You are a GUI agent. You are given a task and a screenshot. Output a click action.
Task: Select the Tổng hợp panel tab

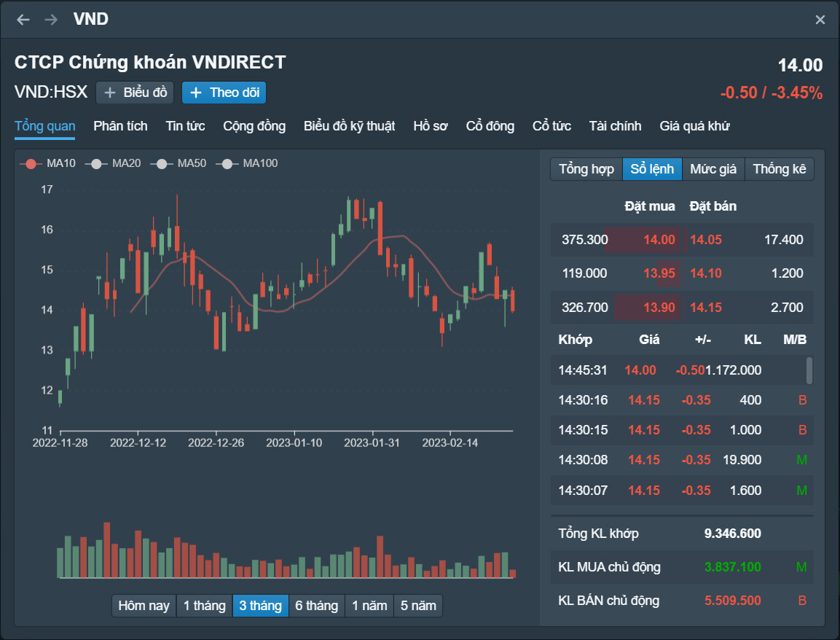(586, 169)
